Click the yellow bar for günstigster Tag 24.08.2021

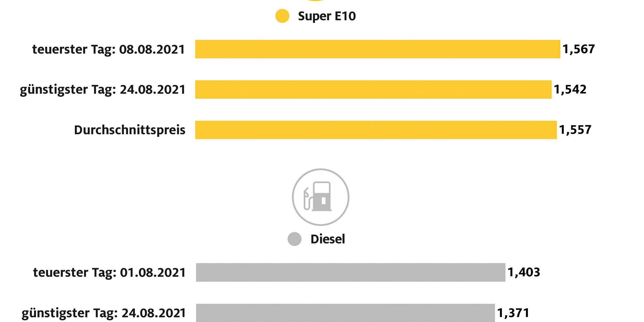click(373, 90)
